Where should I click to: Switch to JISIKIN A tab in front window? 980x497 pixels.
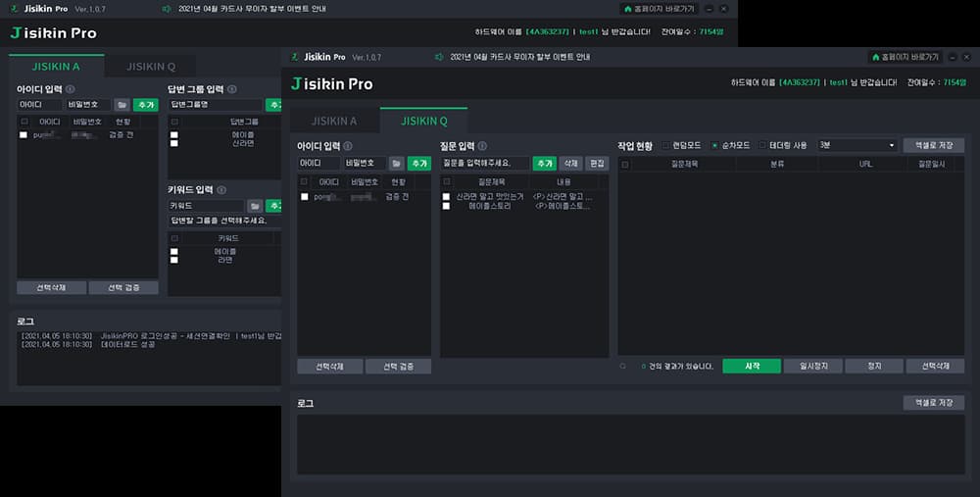tap(334, 122)
